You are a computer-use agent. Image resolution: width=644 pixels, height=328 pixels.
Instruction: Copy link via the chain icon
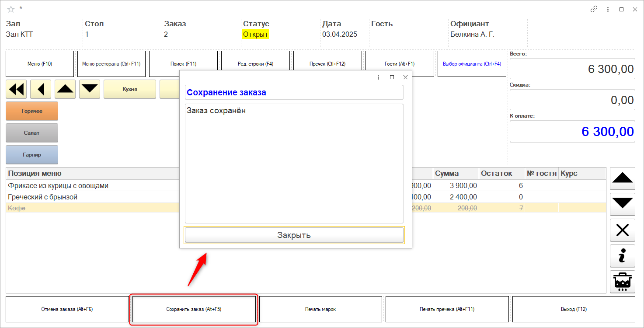(x=594, y=9)
